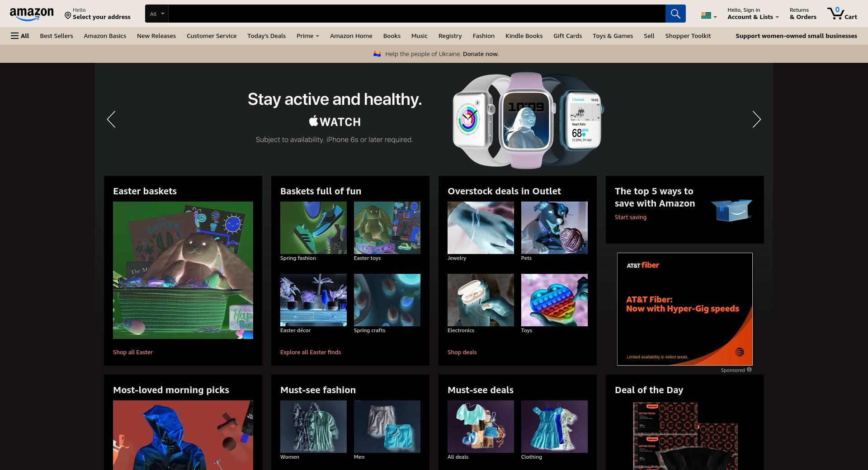Screen dimensions: 868x470
Task: Click Shop deals link in Outlet card
Action: [x=462, y=352]
